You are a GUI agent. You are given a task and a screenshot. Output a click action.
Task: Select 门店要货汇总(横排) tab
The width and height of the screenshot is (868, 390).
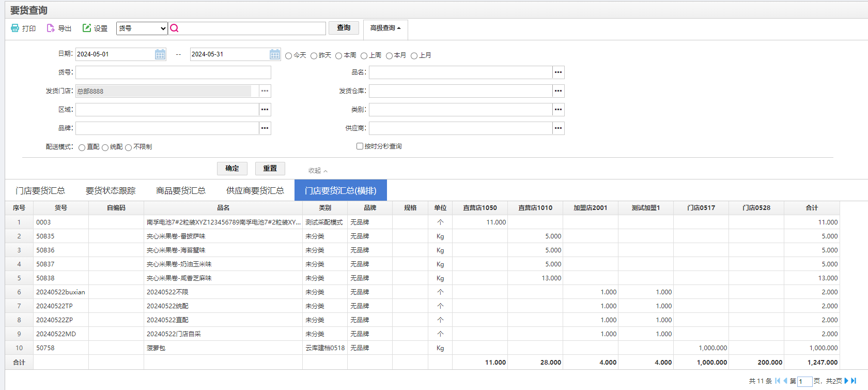click(x=340, y=190)
